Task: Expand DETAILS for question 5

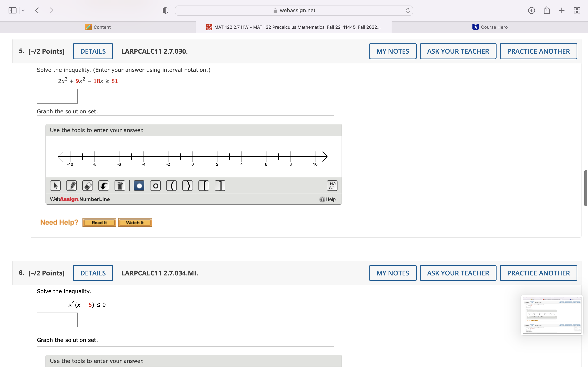Action: [x=93, y=51]
